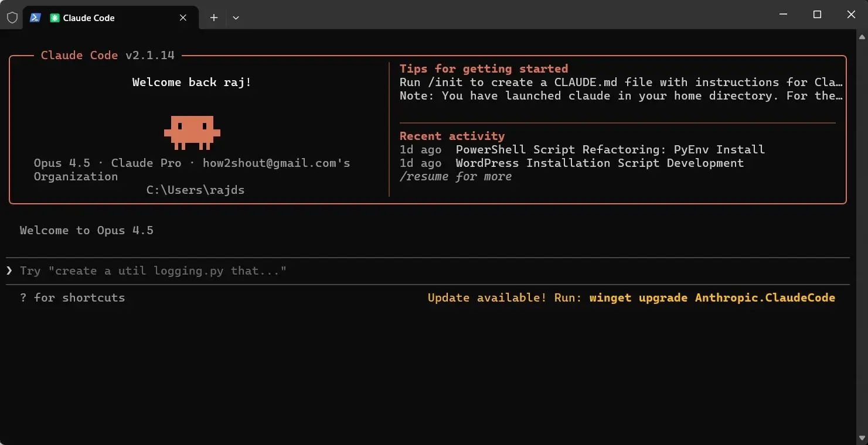The width and height of the screenshot is (868, 445).
Task: Select the 'PowerShell Script Refactoring: PyEnv Install' activity
Action: (610, 149)
